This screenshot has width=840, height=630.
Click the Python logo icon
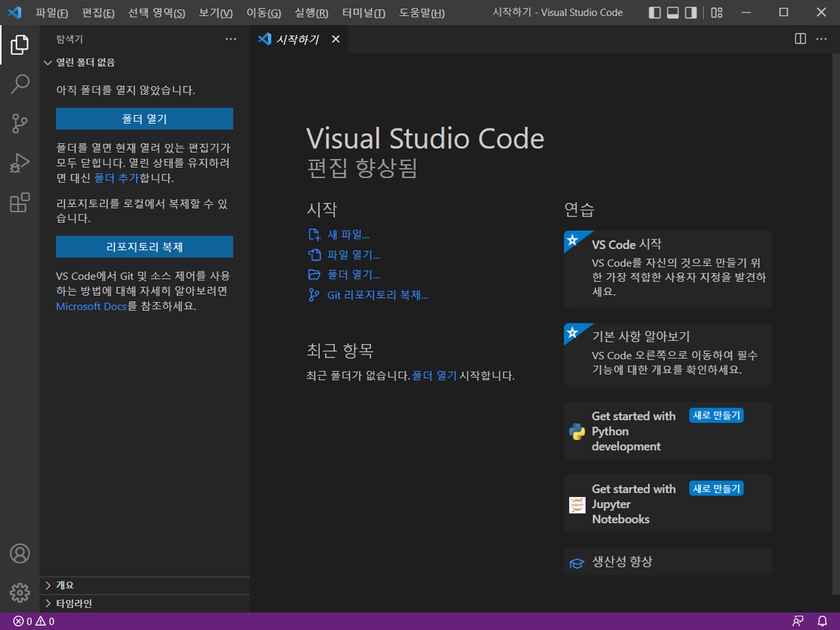coord(577,431)
